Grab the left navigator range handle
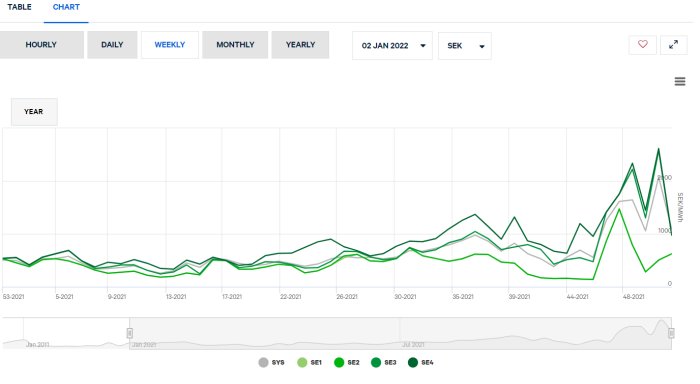Screen dimensions: 700x384 [x=129, y=333]
